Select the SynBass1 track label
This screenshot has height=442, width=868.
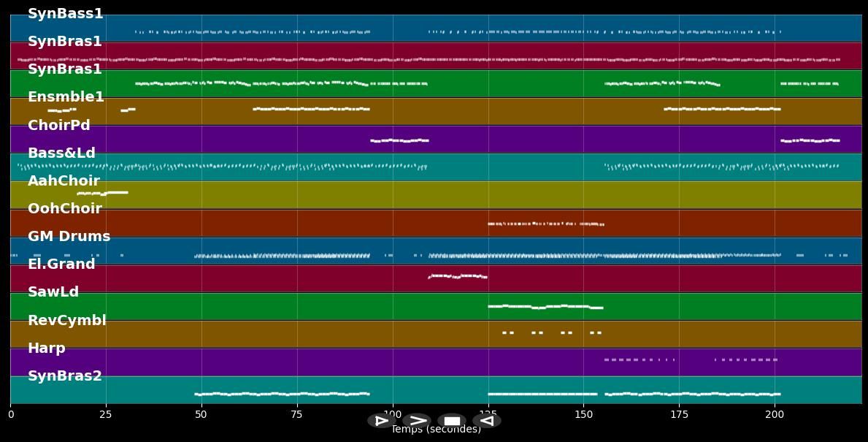65,14
